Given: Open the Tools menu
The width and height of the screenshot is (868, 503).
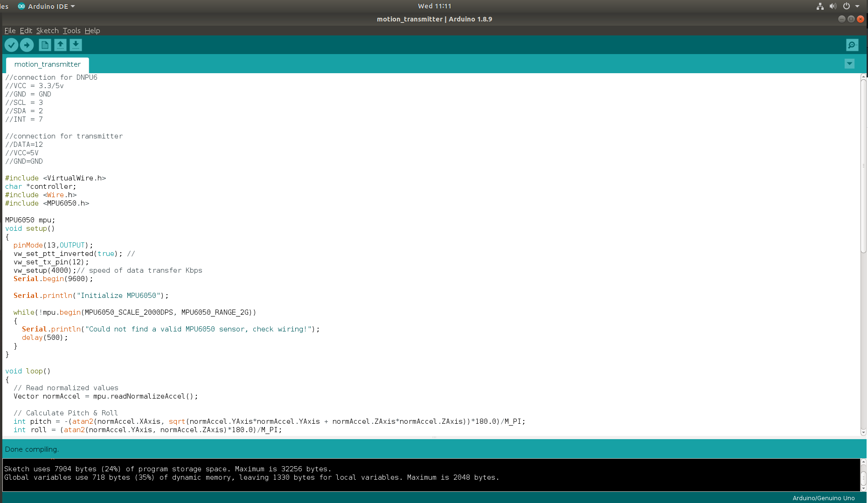Looking at the screenshot, I should (x=71, y=30).
